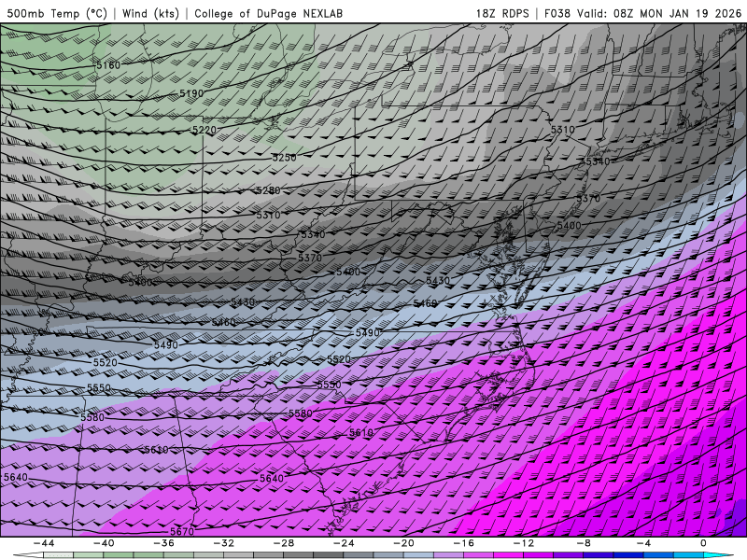Click the -20 temperature scale label
747x560 pixels.
coord(403,543)
